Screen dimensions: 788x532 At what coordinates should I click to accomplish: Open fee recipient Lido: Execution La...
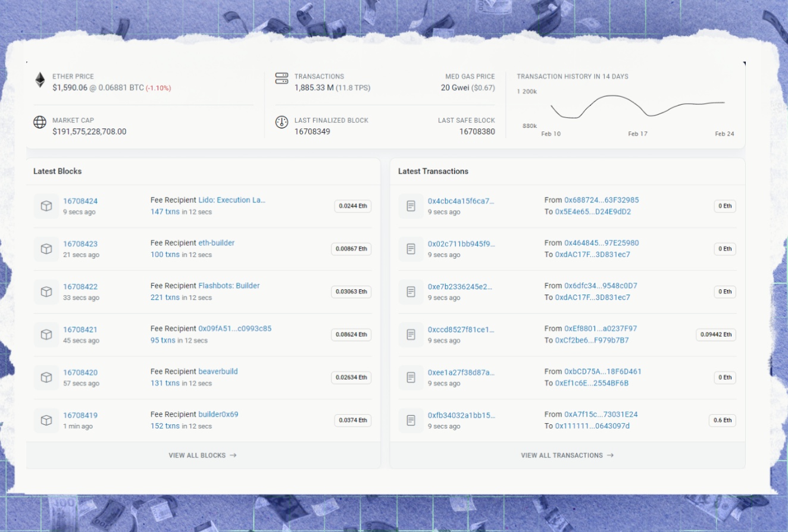click(232, 200)
